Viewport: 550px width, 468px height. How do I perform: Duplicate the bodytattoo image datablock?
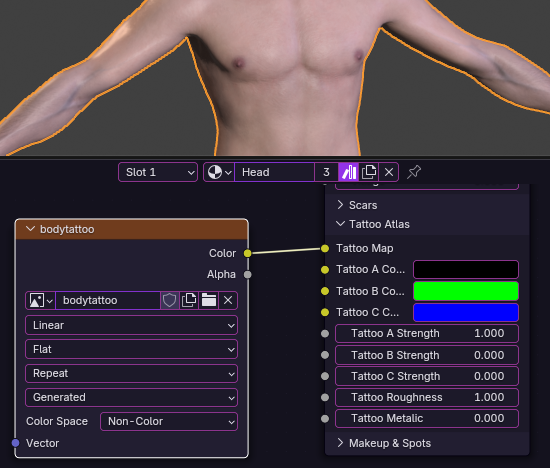coord(189,301)
